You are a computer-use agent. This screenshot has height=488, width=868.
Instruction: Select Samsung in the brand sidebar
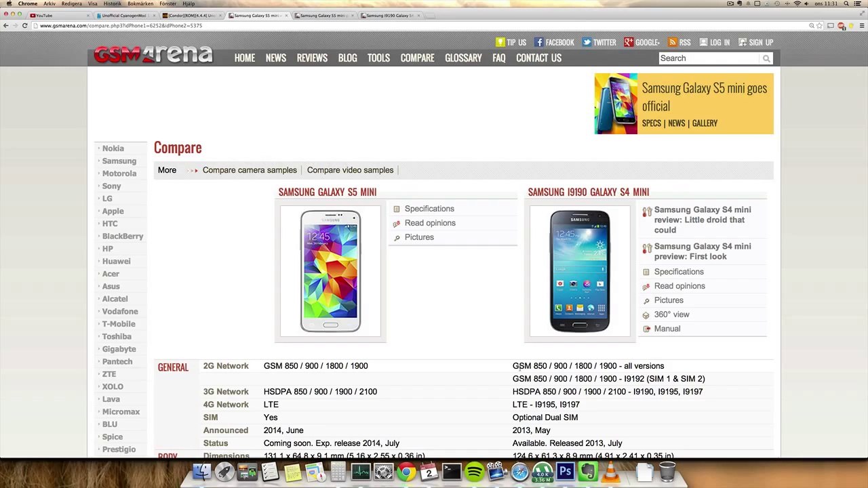pyautogui.click(x=119, y=161)
